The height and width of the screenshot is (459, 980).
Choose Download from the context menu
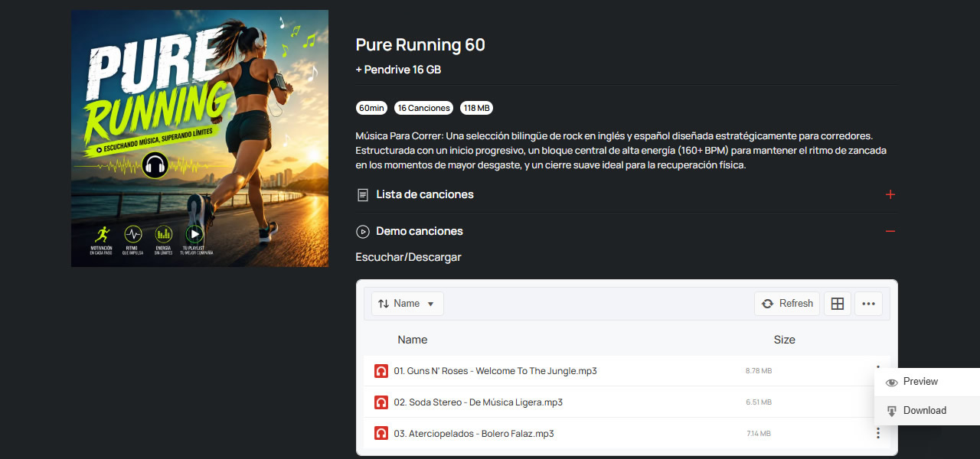[927, 411]
